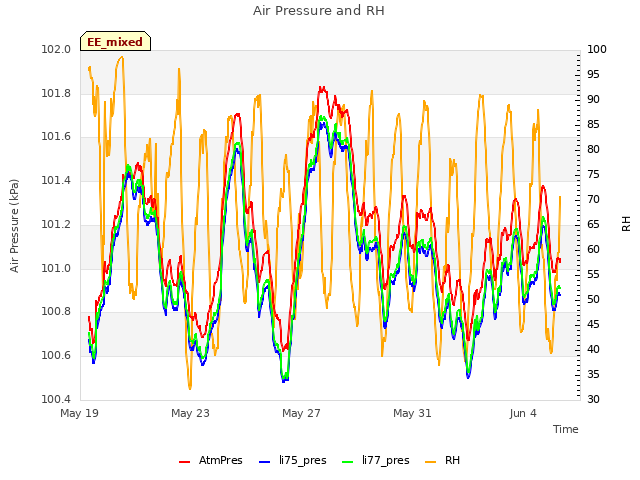
Task: Click the 45 RH axis label
Action: tap(593, 324)
